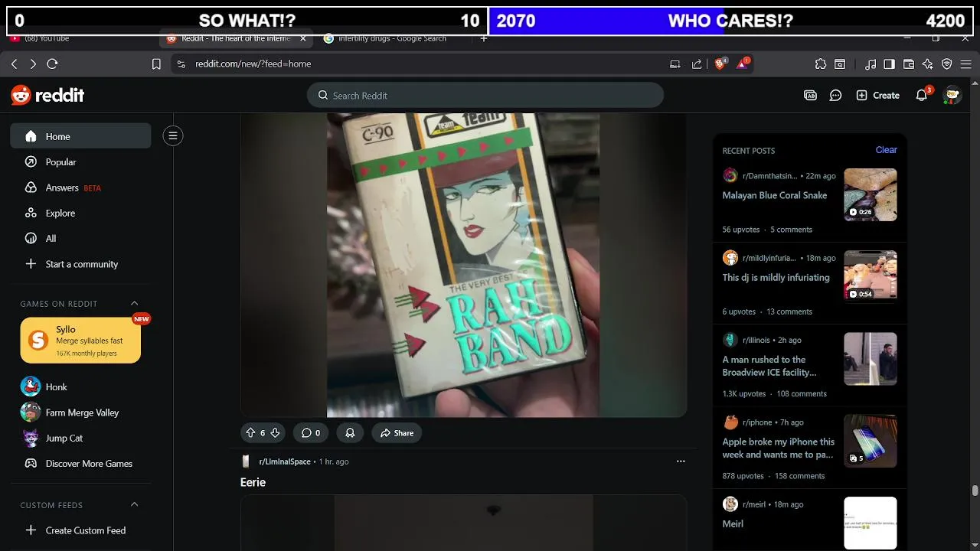Open Brave Rewards triangle icon

[x=743, y=64]
